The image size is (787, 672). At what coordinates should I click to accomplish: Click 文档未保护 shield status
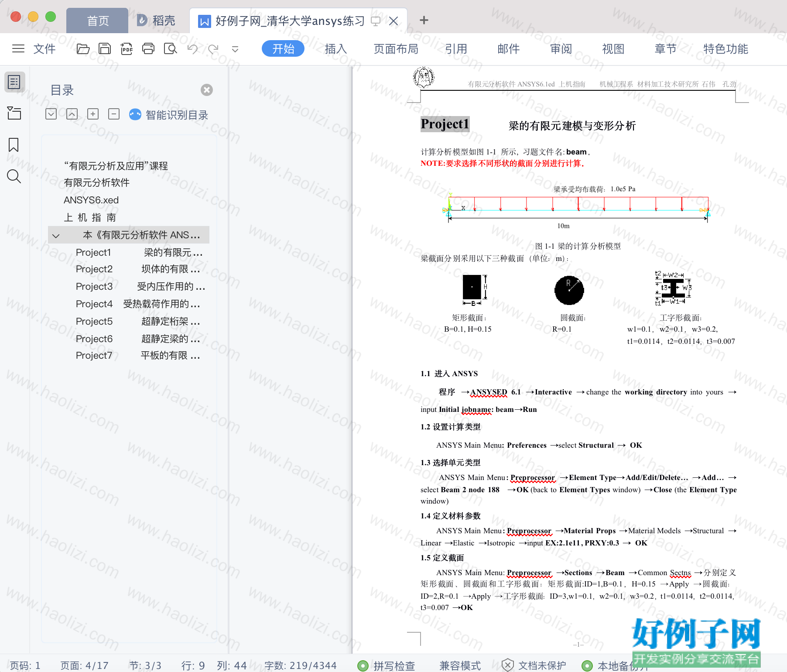534,665
